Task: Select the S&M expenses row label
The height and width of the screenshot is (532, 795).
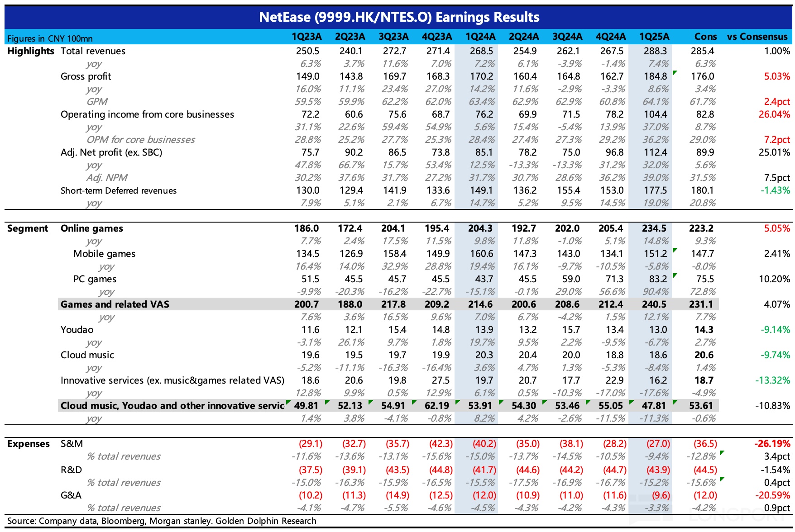Action: (x=72, y=444)
